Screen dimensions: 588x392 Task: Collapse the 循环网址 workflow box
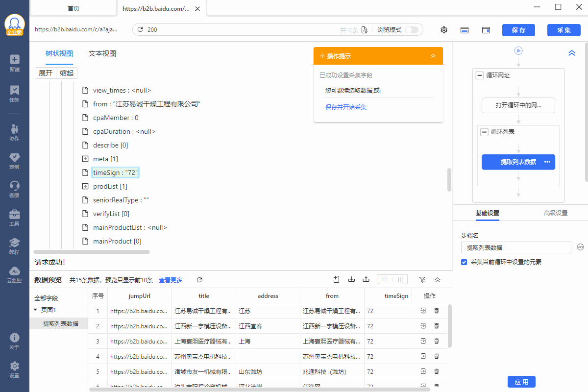click(x=480, y=75)
